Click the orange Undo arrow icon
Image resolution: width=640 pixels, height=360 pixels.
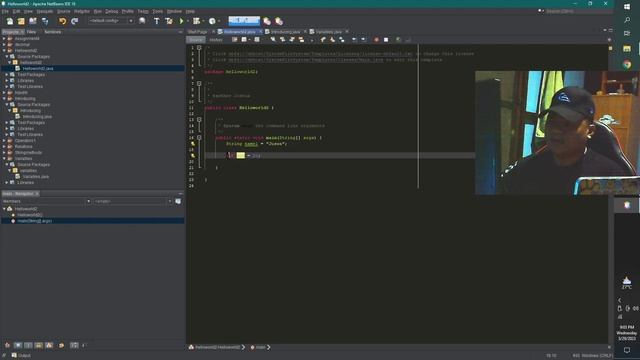coord(62,21)
